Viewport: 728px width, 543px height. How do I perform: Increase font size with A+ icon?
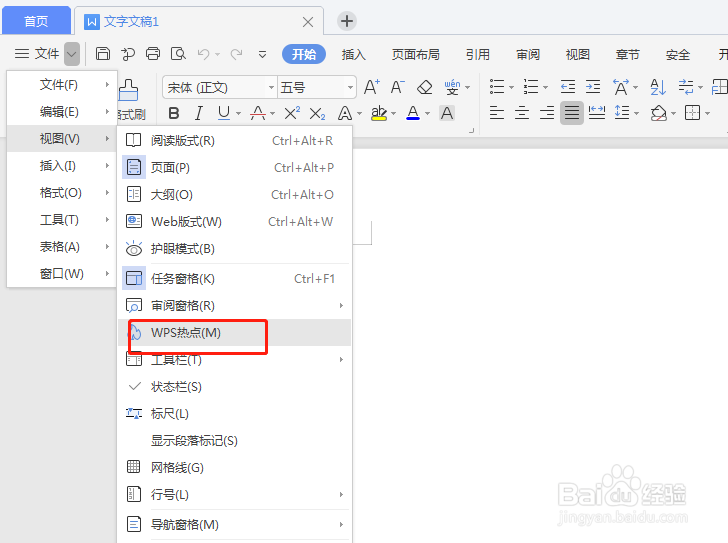pos(371,87)
